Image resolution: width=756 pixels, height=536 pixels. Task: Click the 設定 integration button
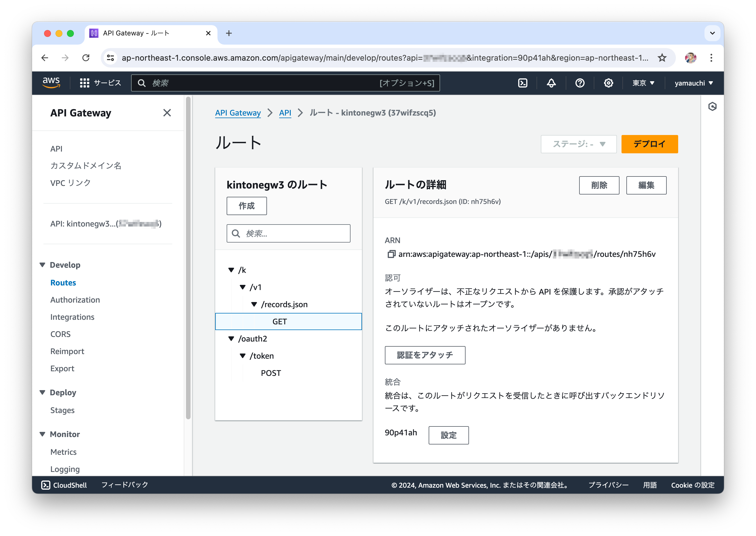[448, 435]
